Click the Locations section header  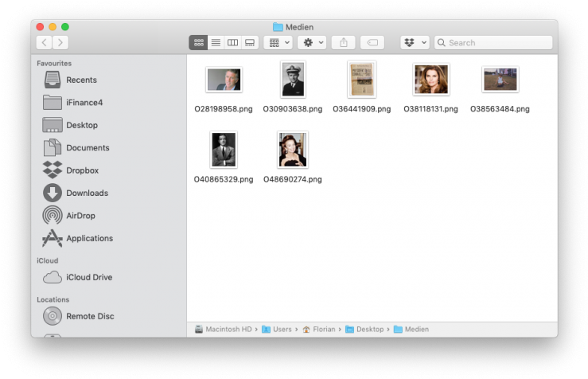click(53, 300)
